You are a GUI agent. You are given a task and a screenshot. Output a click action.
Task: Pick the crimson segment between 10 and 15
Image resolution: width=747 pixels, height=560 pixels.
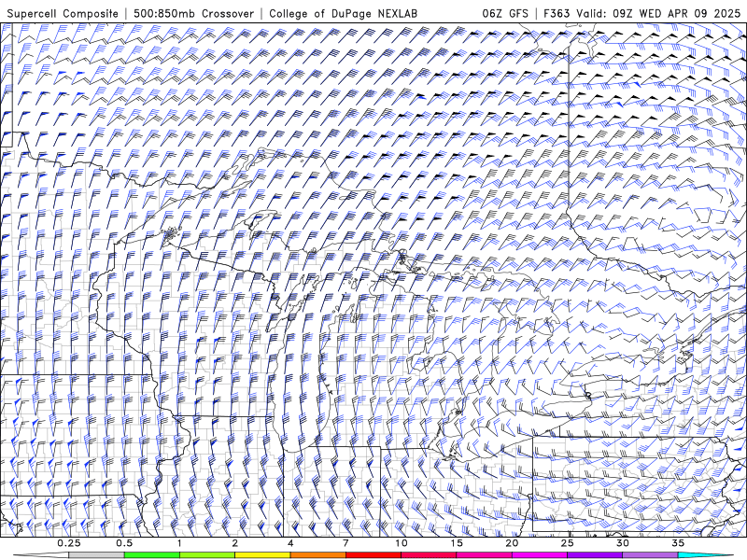tap(429, 555)
